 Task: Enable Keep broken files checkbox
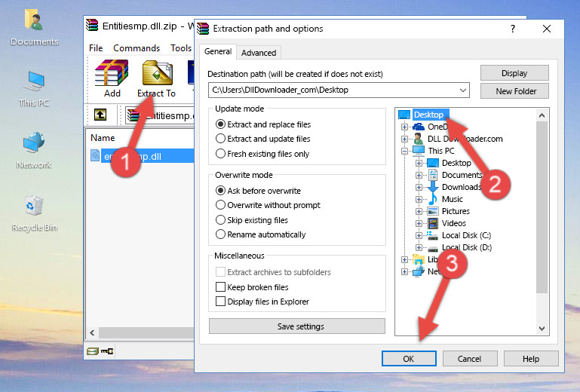pos(220,287)
